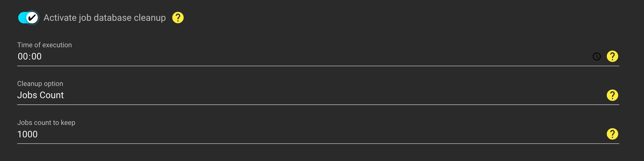Toggle the Activate job database cleanup switch
Viewport: 644px width, 161px height.
click(29, 18)
